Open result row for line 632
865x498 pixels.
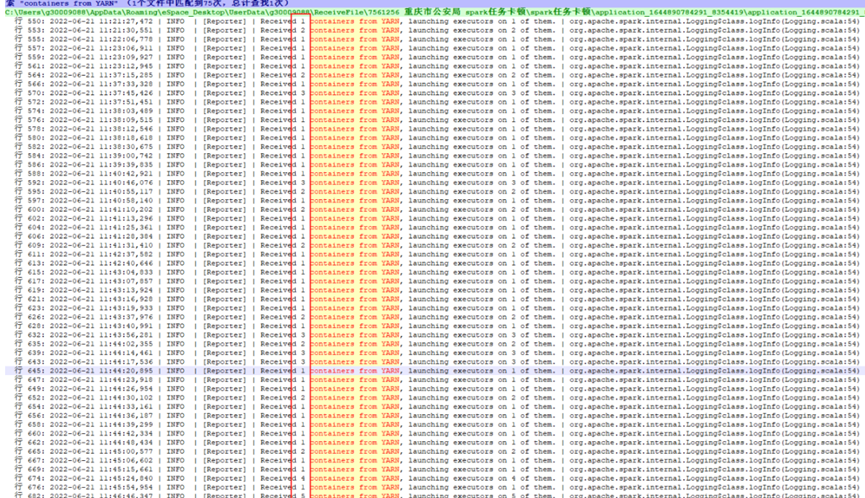(x=435, y=335)
